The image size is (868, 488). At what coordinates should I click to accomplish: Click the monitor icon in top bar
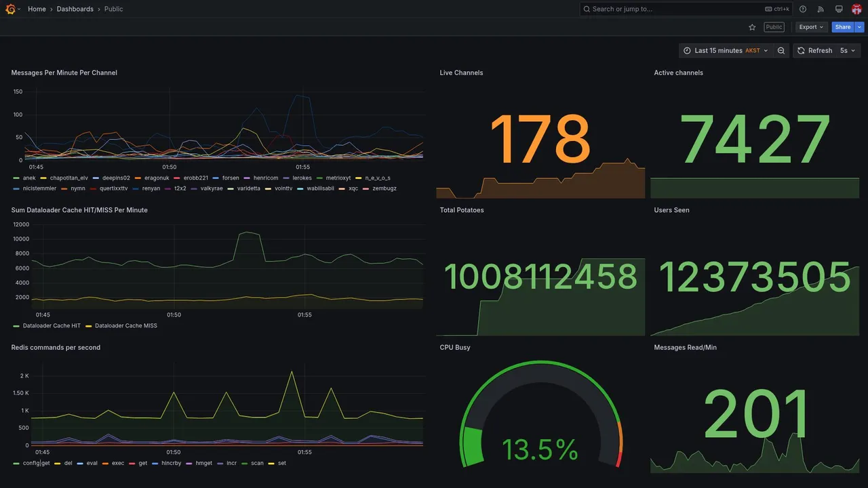839,9
